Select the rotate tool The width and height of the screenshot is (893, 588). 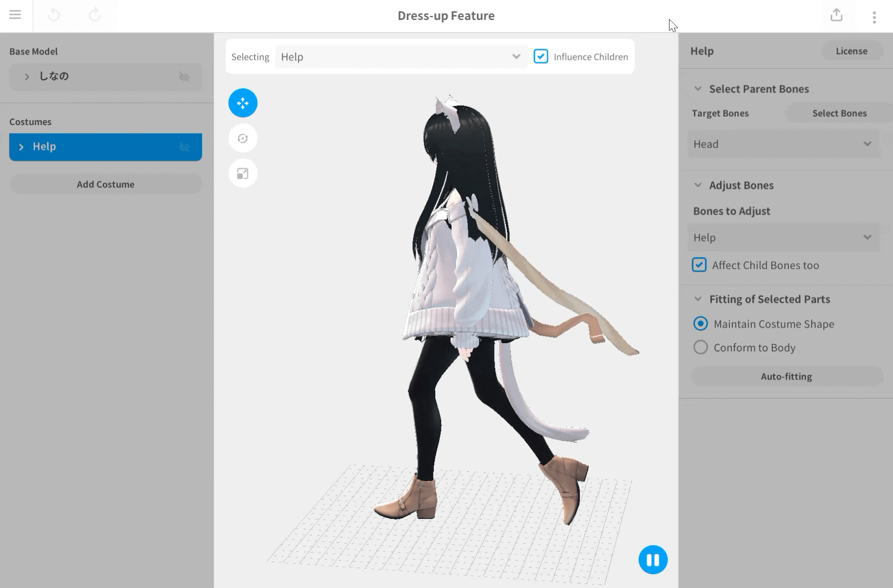(243, 138)
